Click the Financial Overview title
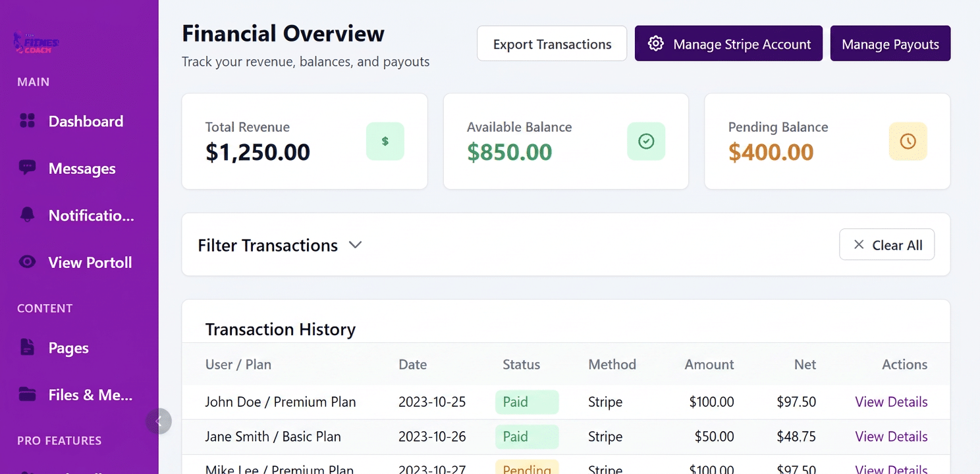The height and width of the screenshot is (474, 980). point(283,34)
